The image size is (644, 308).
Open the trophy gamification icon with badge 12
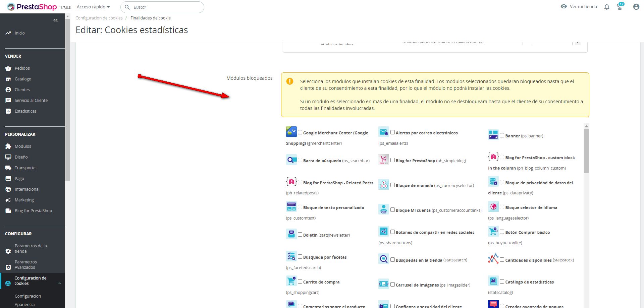[620, 7]
